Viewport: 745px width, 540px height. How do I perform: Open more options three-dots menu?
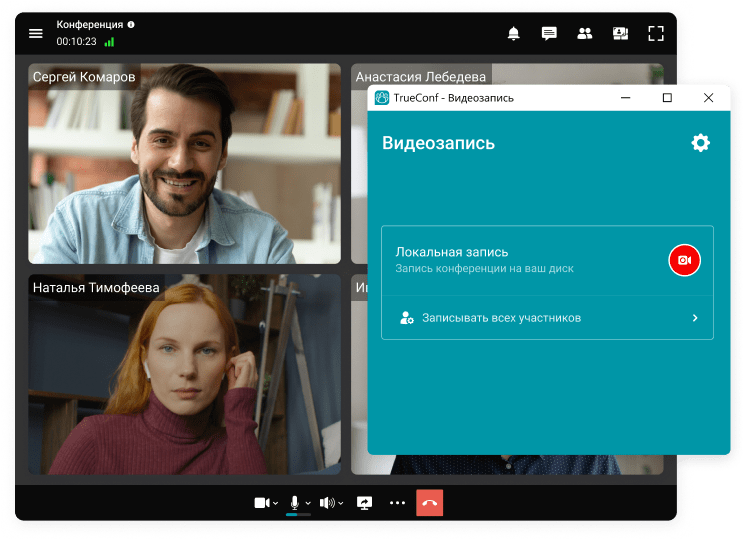point(397,502)
